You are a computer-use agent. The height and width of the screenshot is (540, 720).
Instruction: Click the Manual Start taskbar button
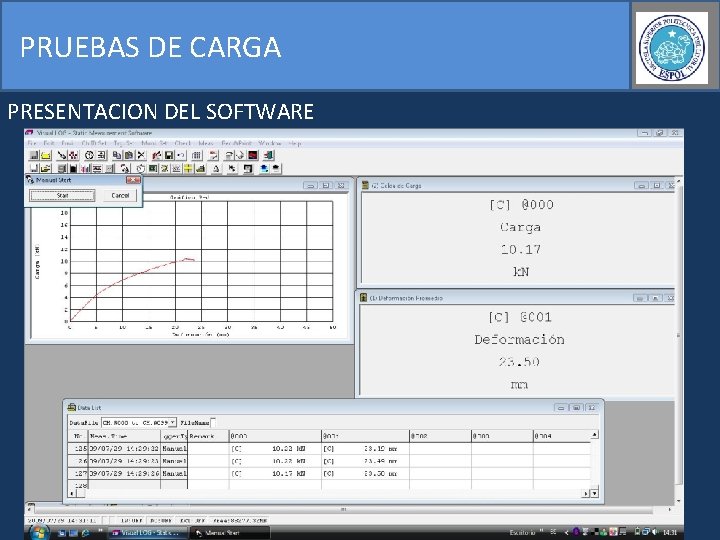click(x=230, y=533)
